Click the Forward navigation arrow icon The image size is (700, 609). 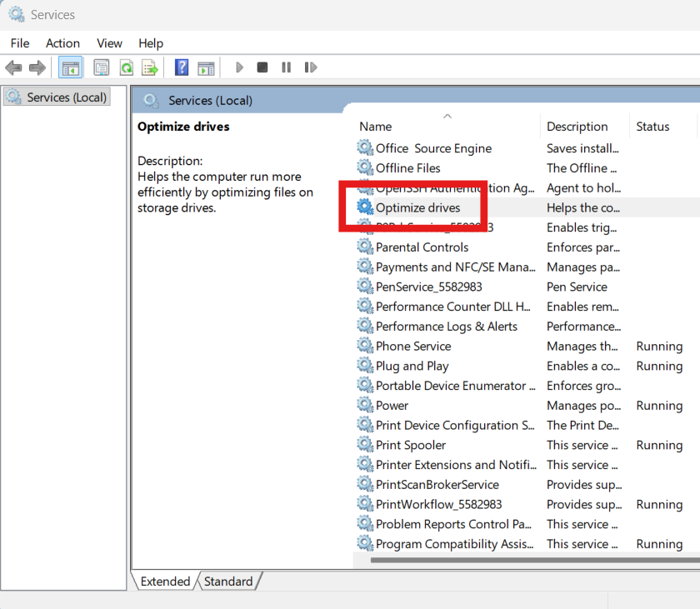coord(37,67)
